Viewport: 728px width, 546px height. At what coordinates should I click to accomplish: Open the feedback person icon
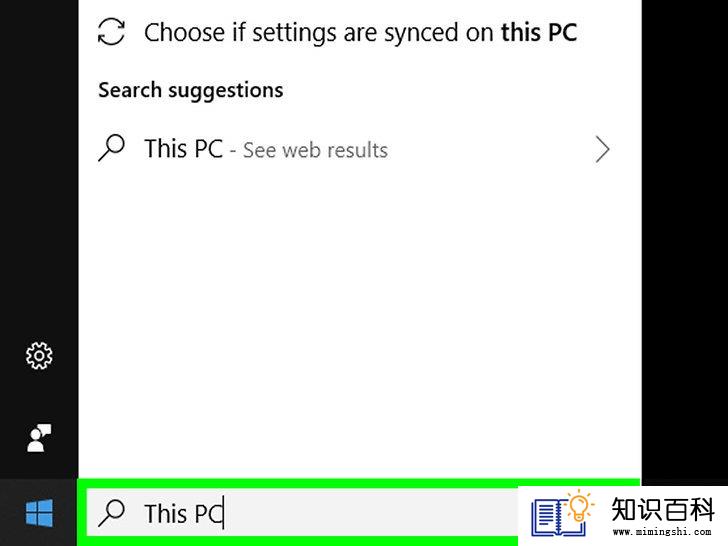[39, 438]
